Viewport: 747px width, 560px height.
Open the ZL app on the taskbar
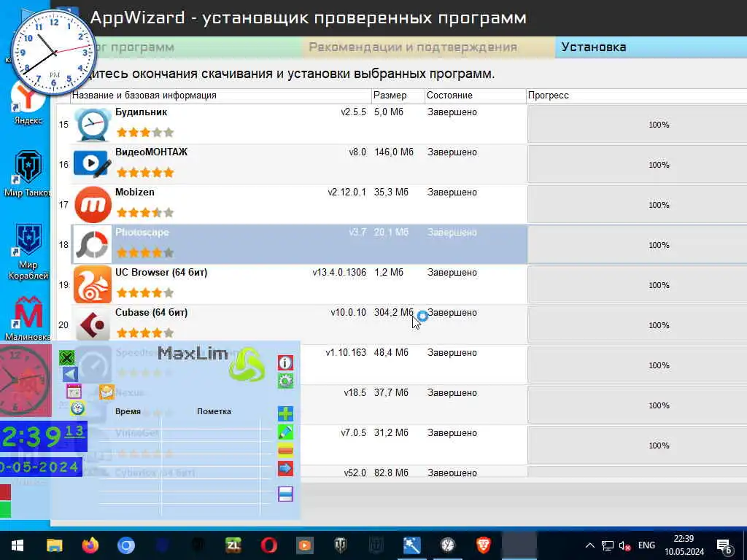click(233, 545)
